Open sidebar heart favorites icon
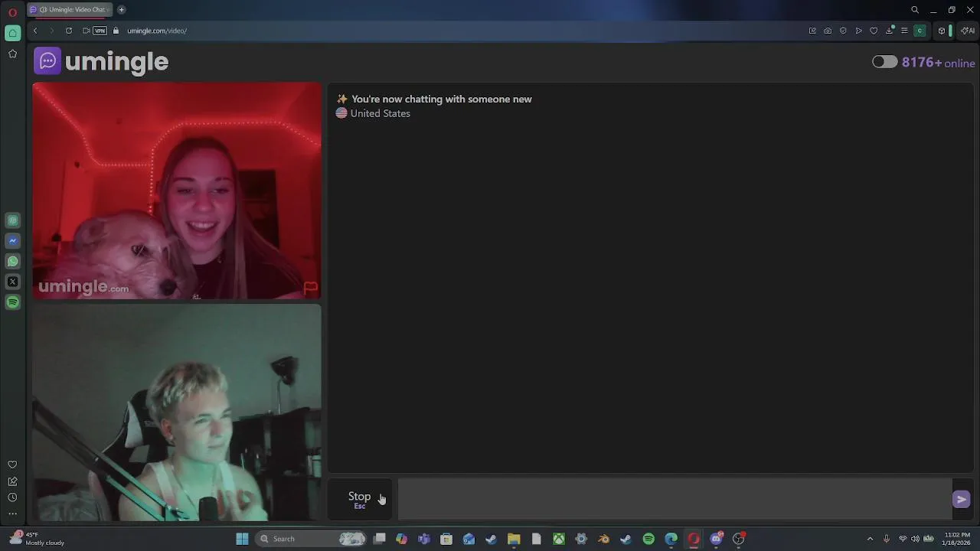Screen dimensions: 980x551 point(12,465)
